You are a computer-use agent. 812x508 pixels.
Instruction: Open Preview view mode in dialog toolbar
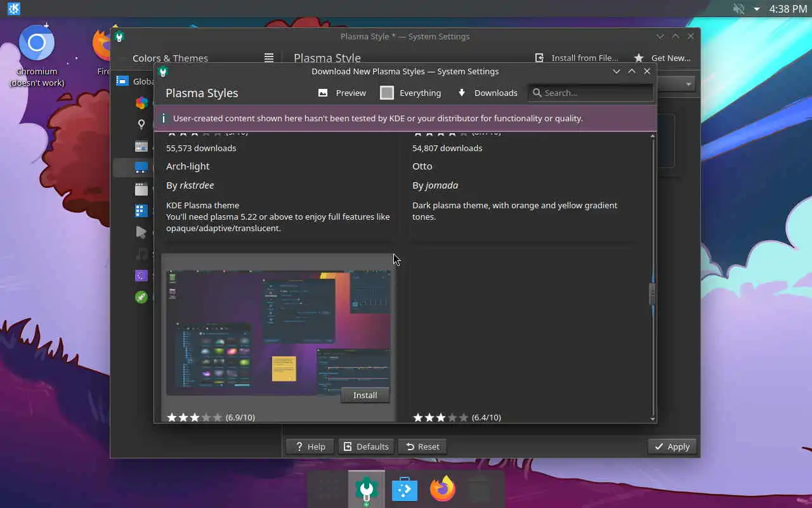(x=342, y=93)
